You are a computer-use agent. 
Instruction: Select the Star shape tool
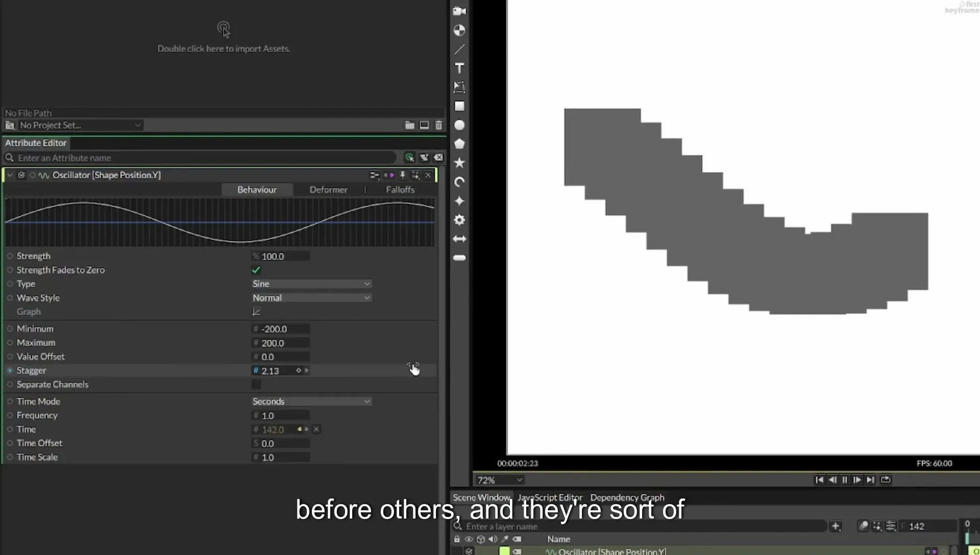click(459, 163)
